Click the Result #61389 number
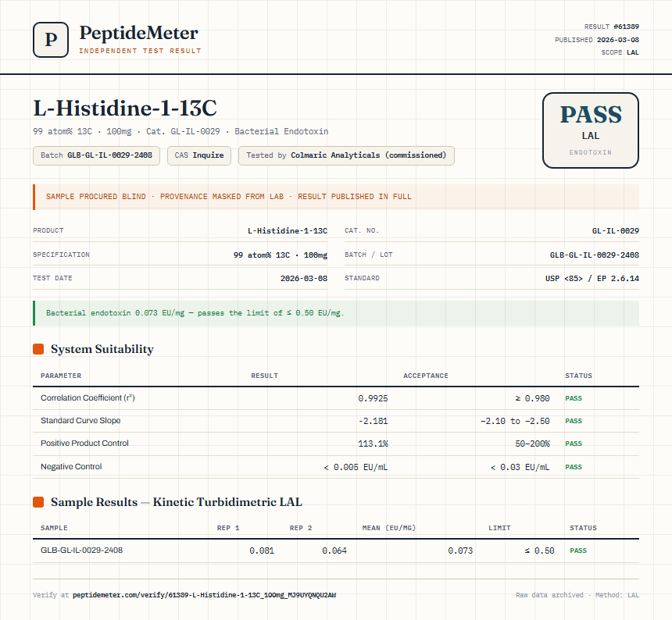 [x=626, y=27]
